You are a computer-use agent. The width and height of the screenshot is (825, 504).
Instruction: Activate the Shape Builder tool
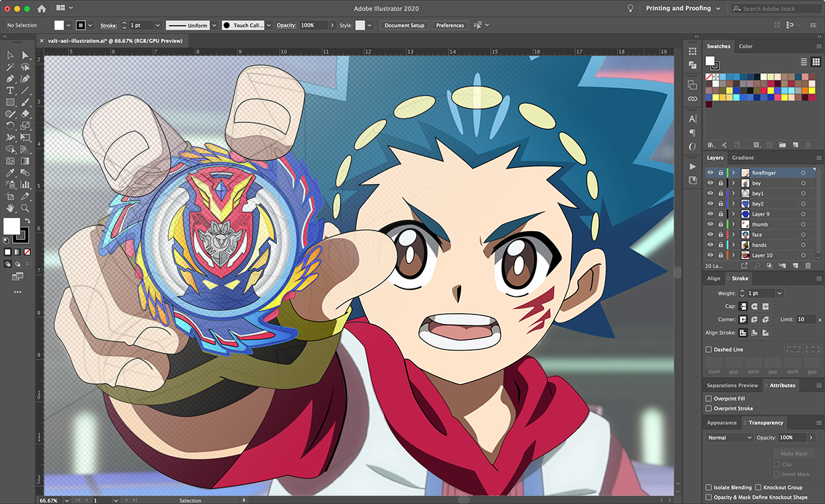click(x=10, y=149)
